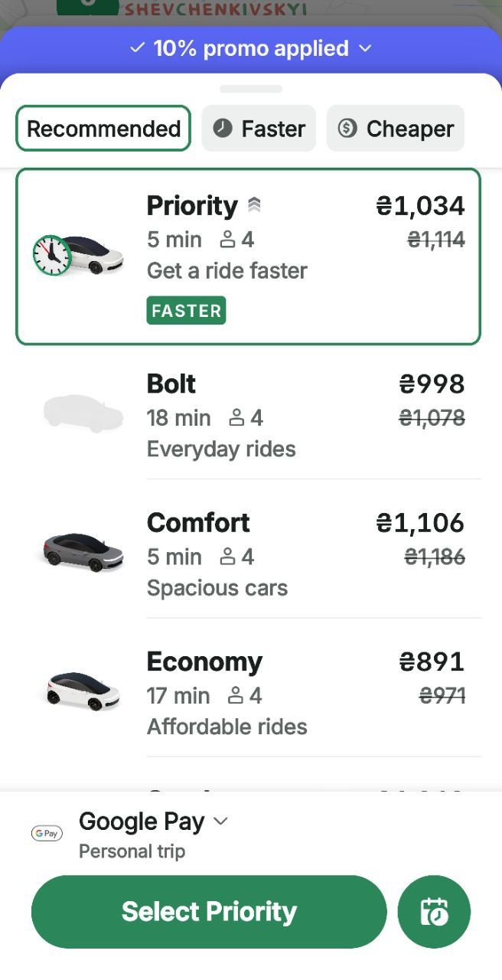Grab the sheet drag handle bar
The width and height of the screenshot is (502, 980).
(251, 89)
